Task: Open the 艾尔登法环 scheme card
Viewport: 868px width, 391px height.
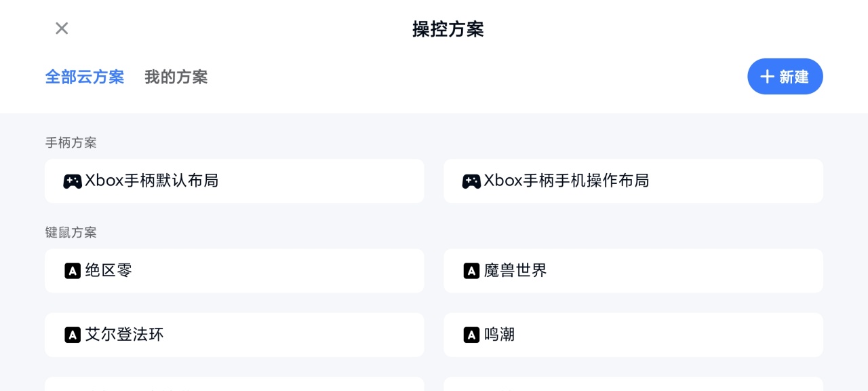Action: point(235,335)
